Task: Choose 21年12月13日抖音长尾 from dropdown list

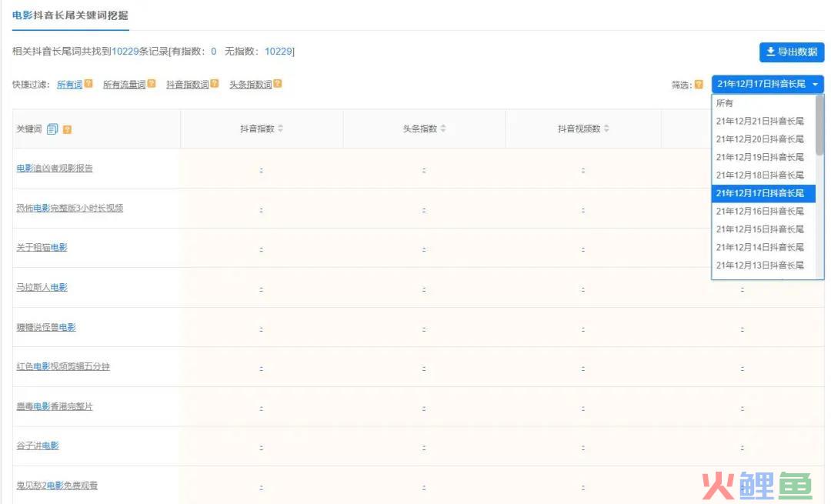Action: 764,265
